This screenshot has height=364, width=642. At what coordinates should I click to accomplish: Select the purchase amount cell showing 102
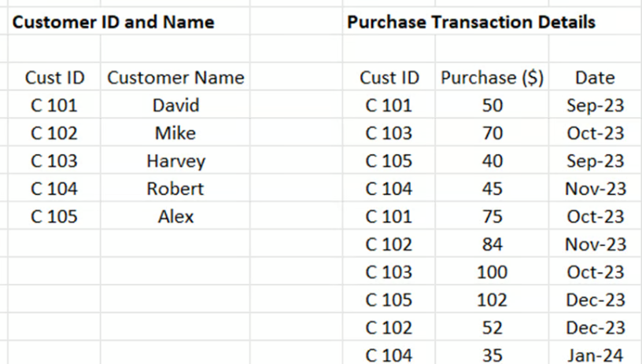pyautogui.click(x=493, y=300)
